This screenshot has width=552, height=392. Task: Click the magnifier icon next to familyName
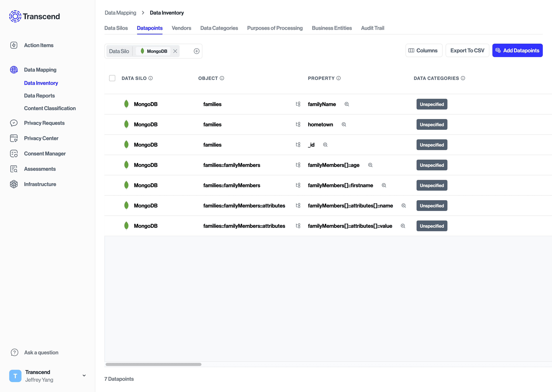tap(347, 104)
